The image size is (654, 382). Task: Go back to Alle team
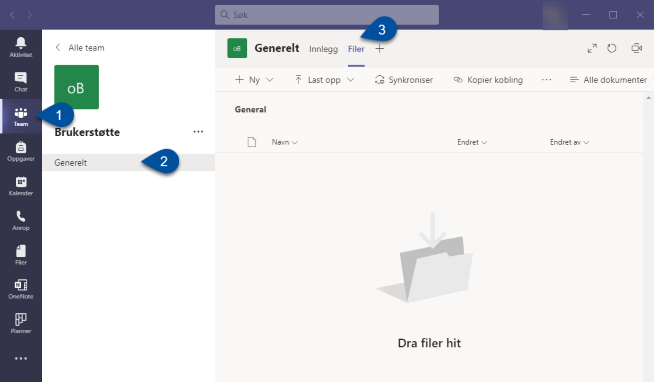(80, 48)
